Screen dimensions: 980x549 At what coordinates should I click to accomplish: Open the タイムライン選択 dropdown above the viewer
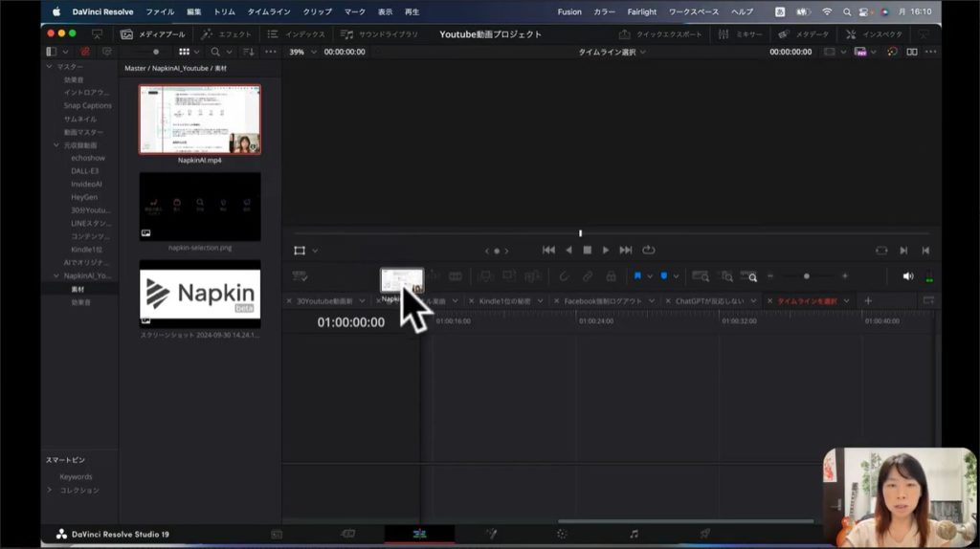612,52
